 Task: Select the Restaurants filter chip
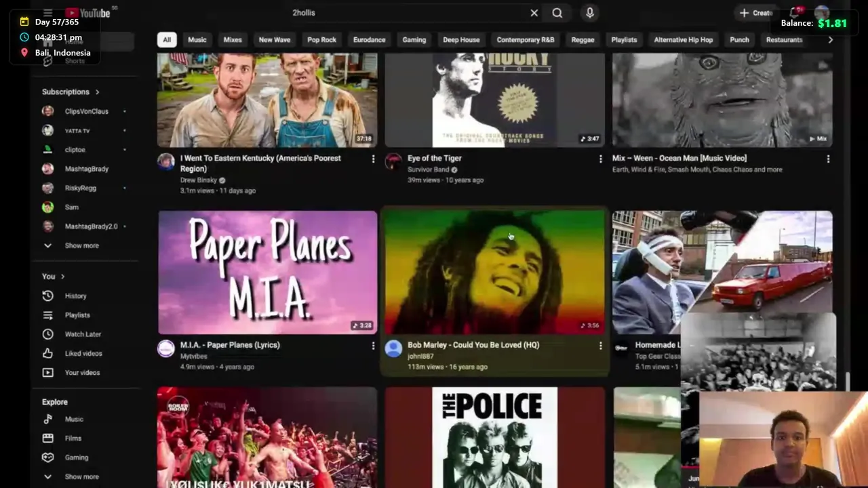784,40
